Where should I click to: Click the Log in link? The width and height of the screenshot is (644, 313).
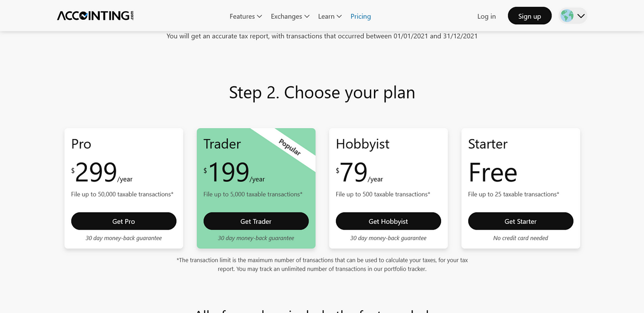pos(486,16)
